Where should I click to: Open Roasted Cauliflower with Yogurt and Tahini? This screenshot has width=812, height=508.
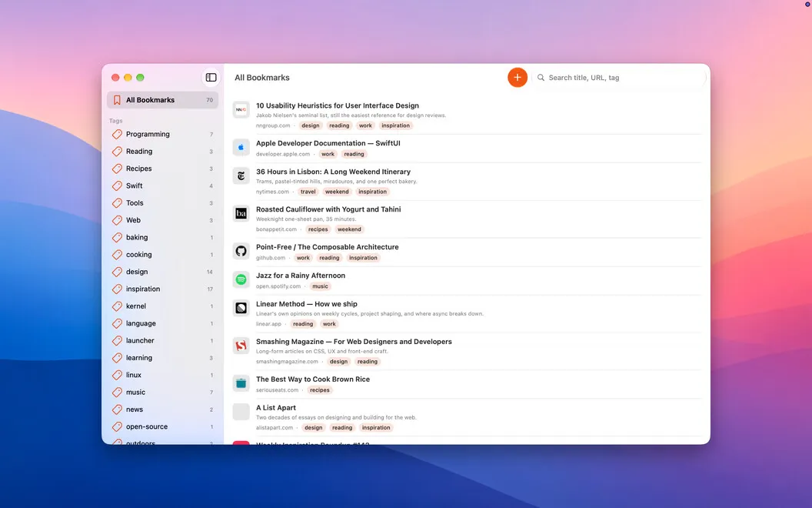point(328,209)
